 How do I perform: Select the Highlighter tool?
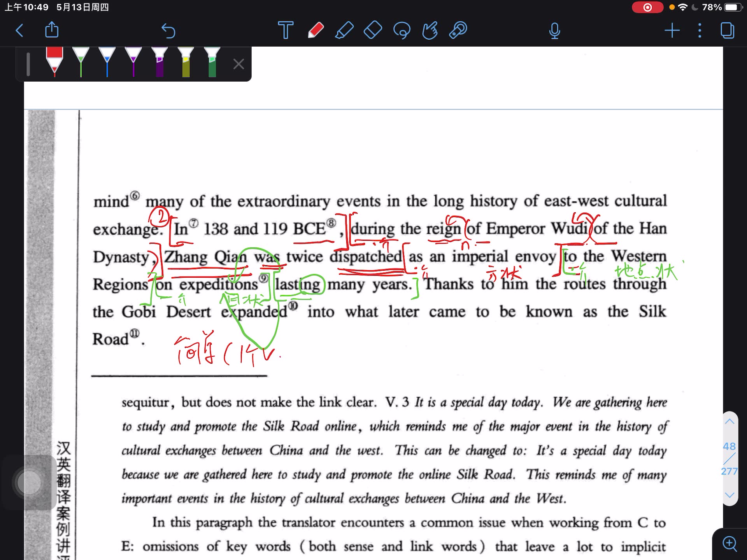click(344, 30)
